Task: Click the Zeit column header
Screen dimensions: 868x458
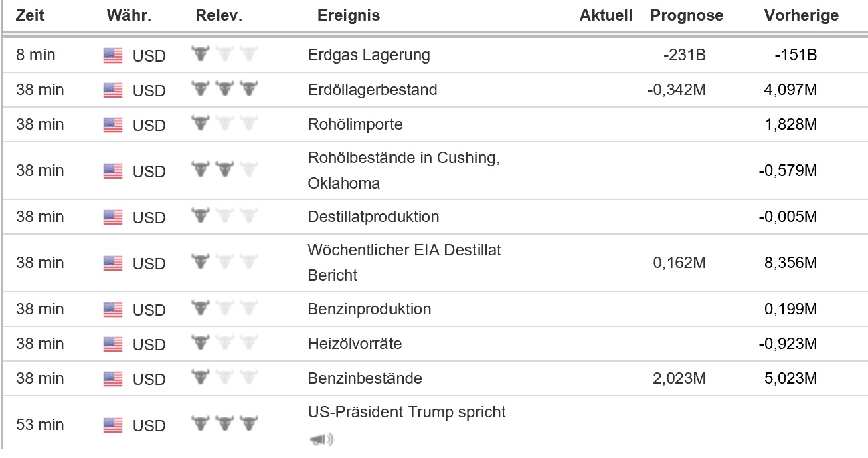Action: (x=30, y=15)
